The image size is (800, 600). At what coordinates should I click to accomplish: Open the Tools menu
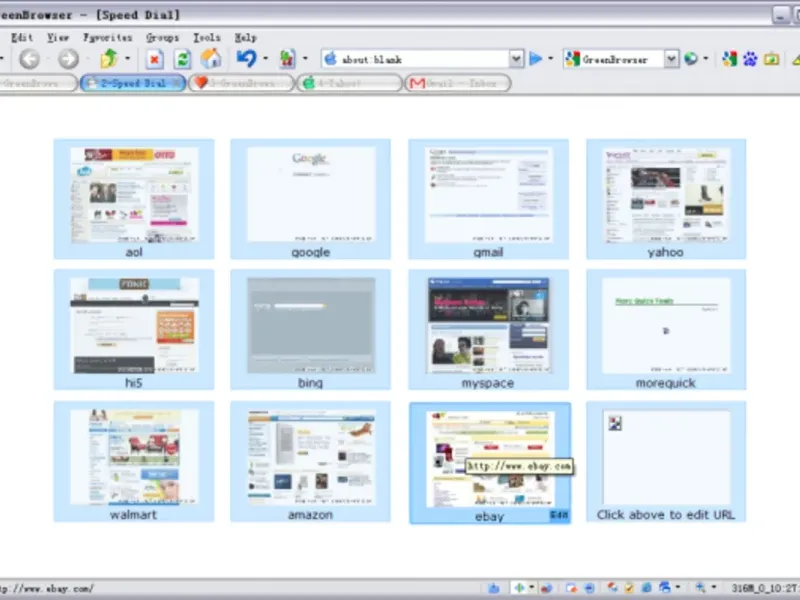pos(207,37)
